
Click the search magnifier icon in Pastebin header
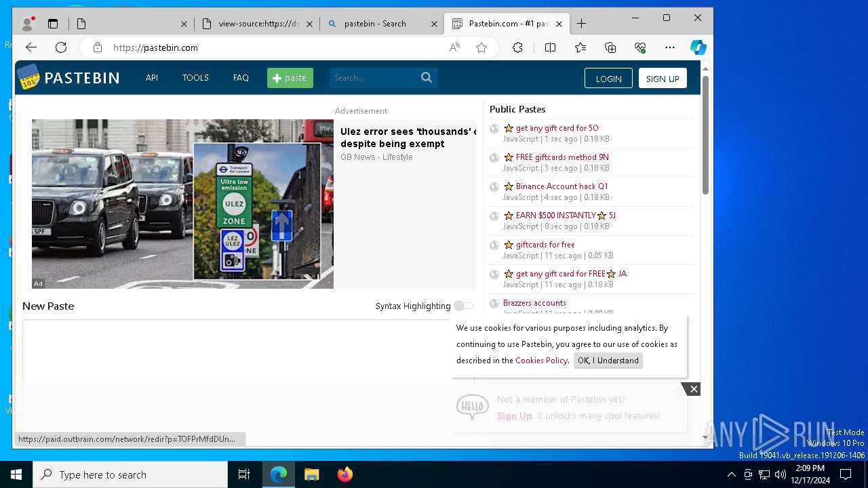point(427,77)
